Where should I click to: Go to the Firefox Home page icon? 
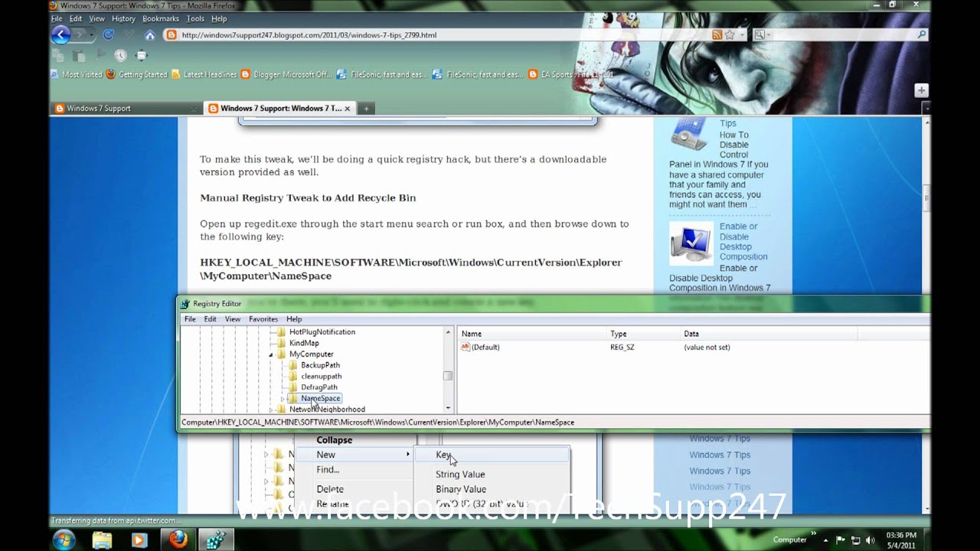pos(149,34)
